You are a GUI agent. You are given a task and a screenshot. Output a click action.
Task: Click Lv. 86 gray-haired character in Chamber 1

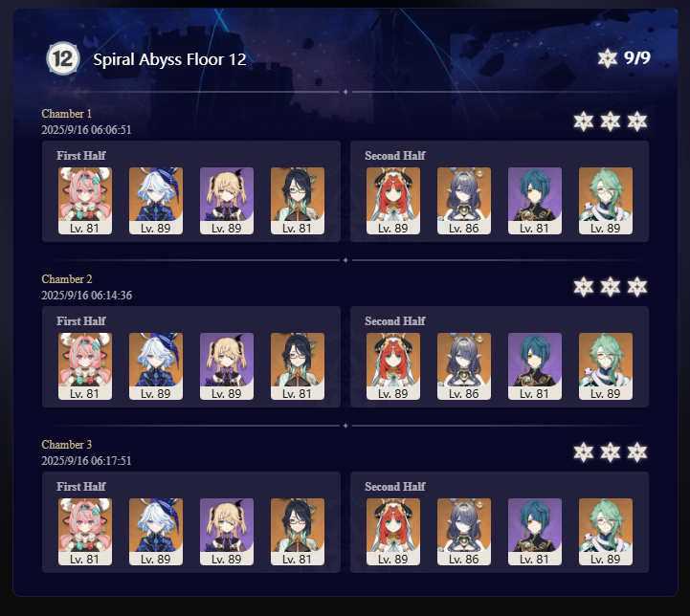coord(464,201)
